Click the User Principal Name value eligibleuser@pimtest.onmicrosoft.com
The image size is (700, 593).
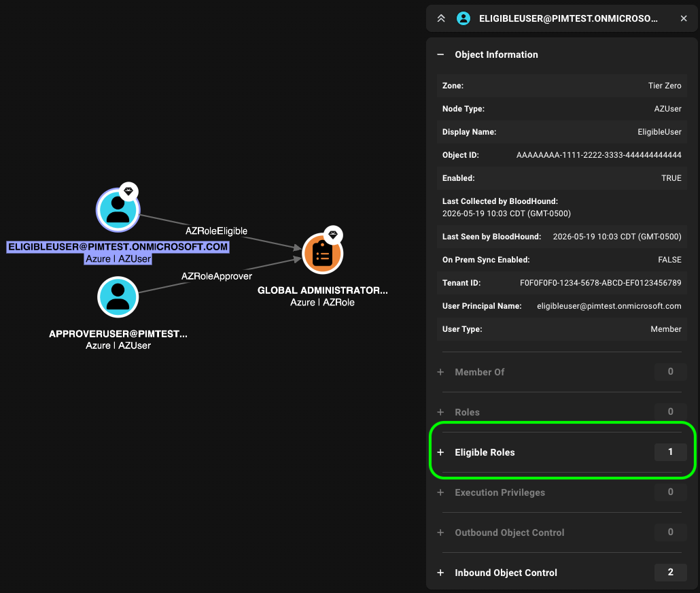(x=609, y=306)
